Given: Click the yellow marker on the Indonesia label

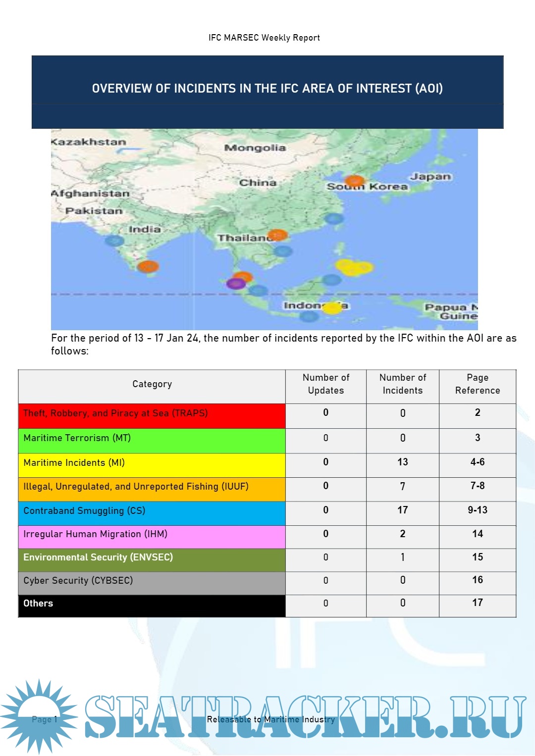Looking at the screenshot, I should pos(332,307).
